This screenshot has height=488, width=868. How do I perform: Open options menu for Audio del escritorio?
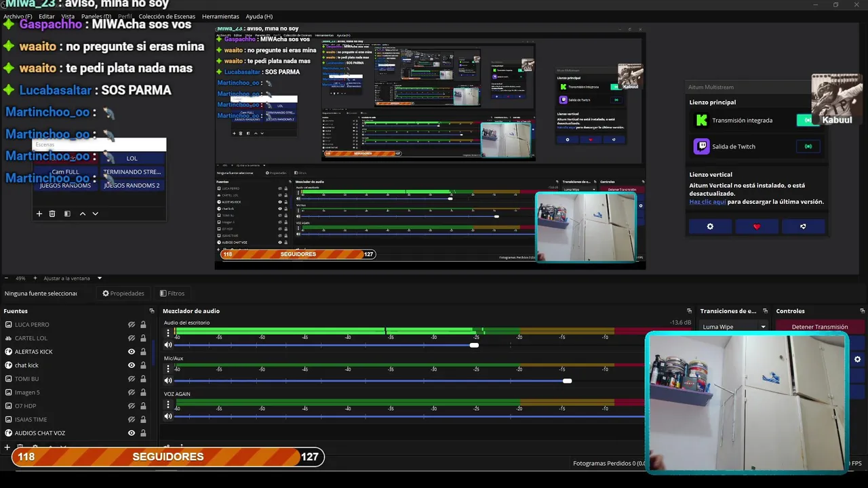(x=168, y=333)
